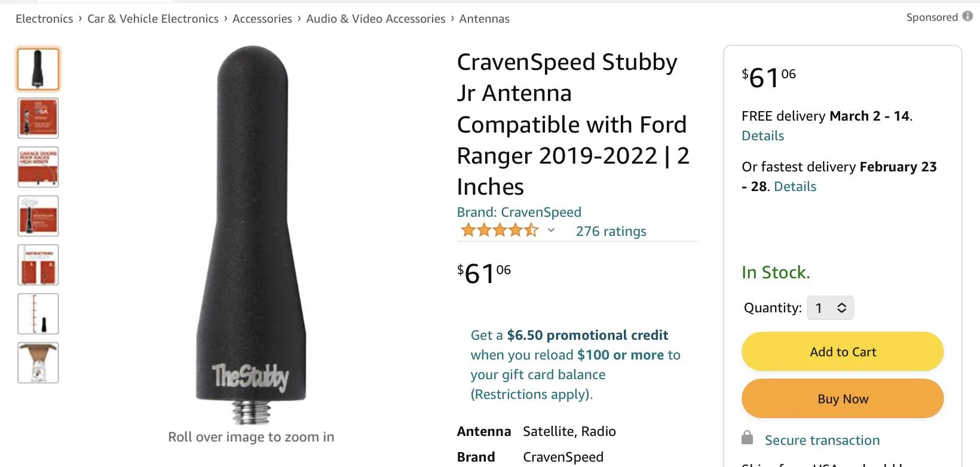Open the 276 ratings link

pyautogui.click(x=611, y=231)
